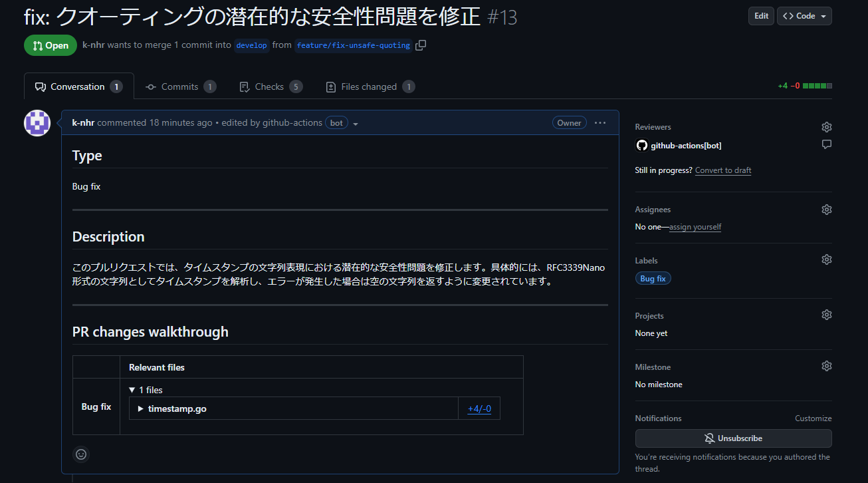Click the Unsubscribe button
Screen dimensions: 868x483
733,438
